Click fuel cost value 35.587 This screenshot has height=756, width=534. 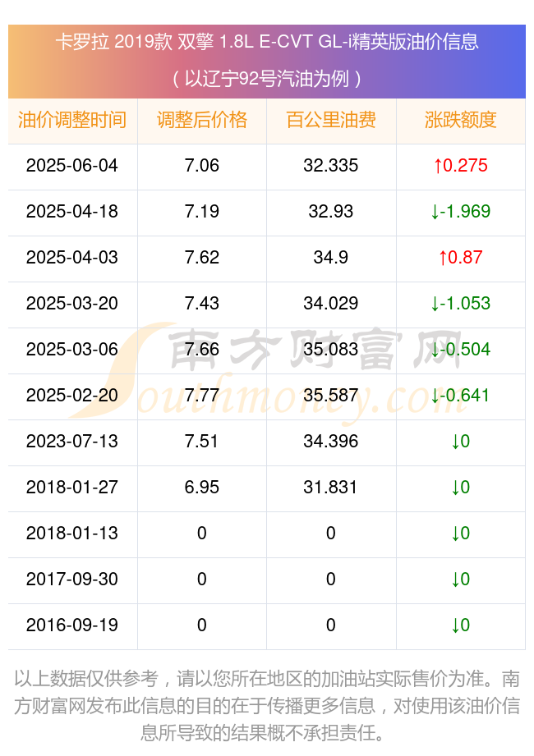tap(331, 396)
